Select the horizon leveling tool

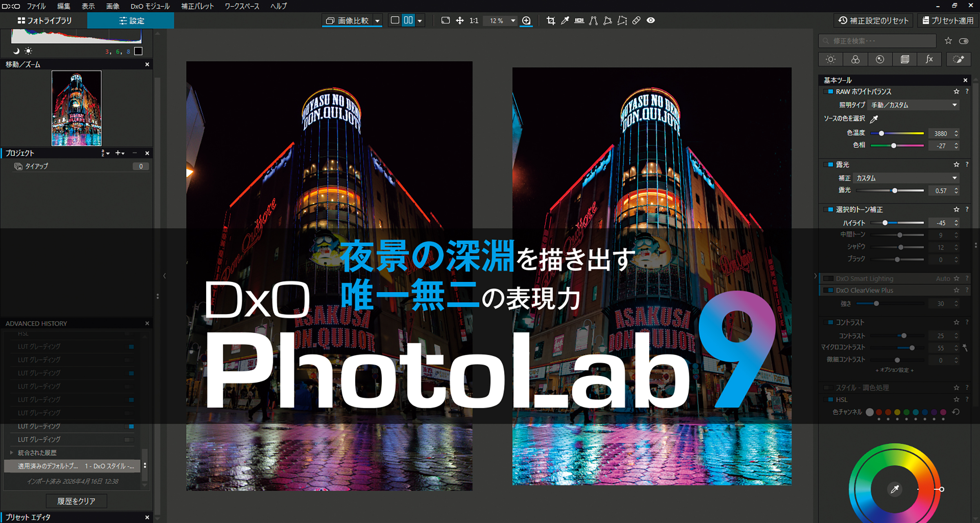tap(579, 20)
